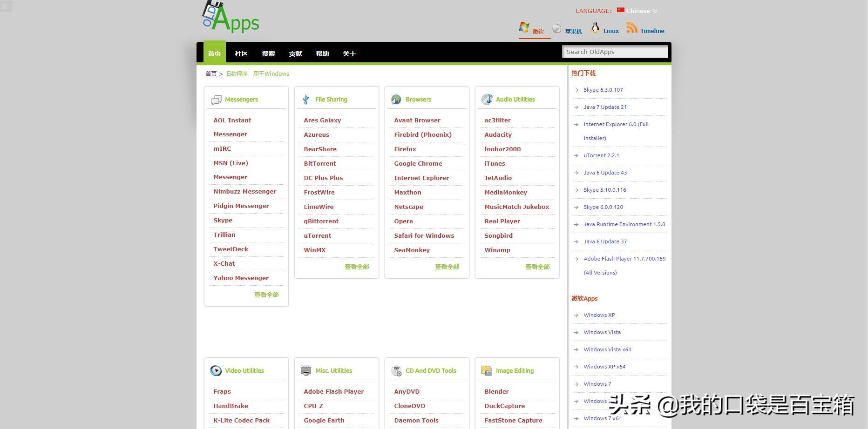This screenshot has height=429, width=868.
Task: Open 查看全部 under File Sharing
Action: [x=357, y=267]
